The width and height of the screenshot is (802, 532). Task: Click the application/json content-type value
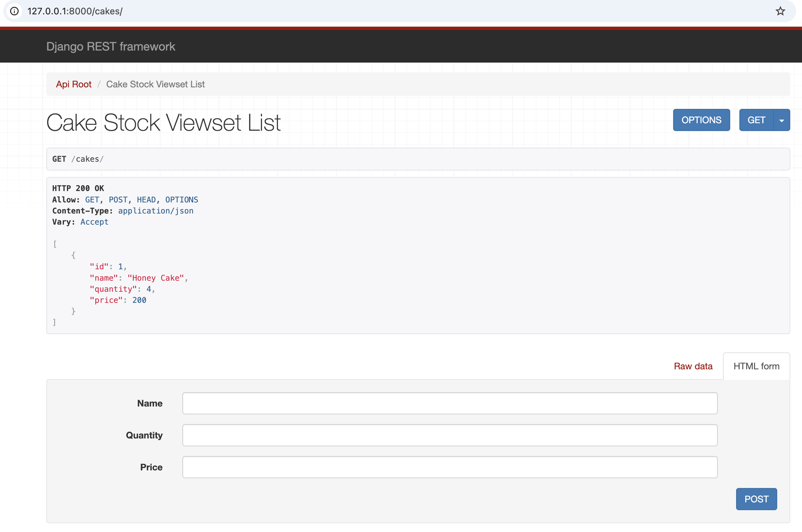coord(156,211)
